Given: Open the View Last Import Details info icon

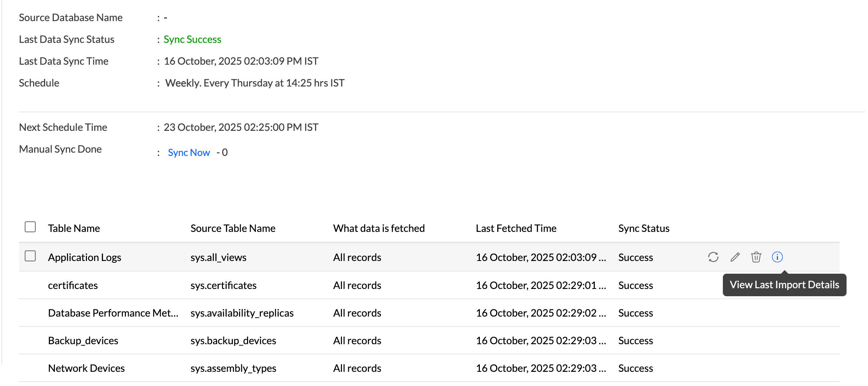Looking at the screenshot, I should [x=777, y=257].
